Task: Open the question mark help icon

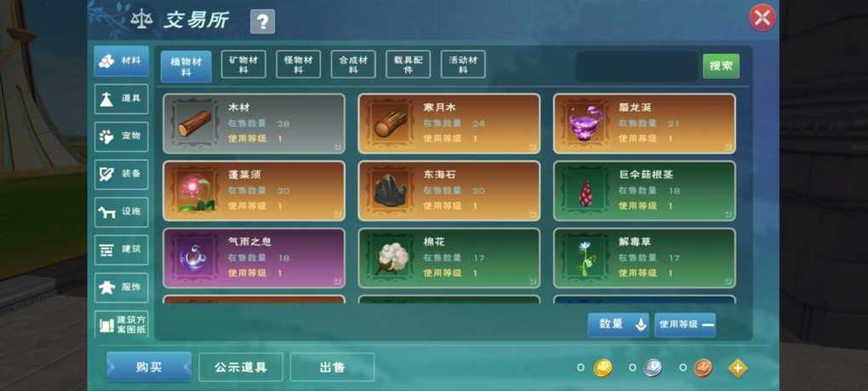Action: pyautogui.click(x=262, y=21)
